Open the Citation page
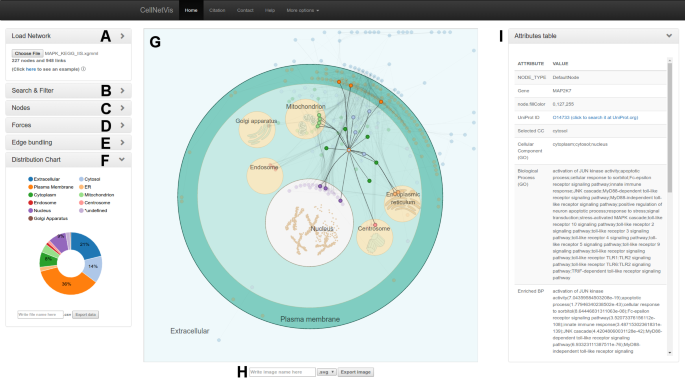 [217, 10]
